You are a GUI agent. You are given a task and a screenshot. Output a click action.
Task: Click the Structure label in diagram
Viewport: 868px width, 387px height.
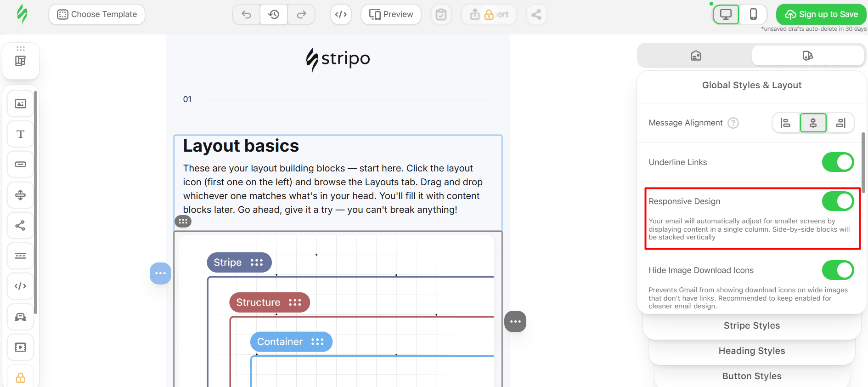pos(270,302)
